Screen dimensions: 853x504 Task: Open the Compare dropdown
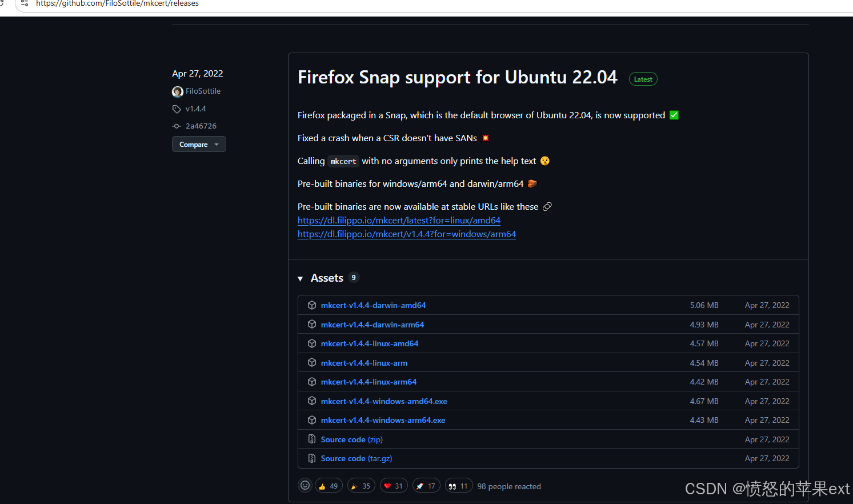(x=199, y=145)
